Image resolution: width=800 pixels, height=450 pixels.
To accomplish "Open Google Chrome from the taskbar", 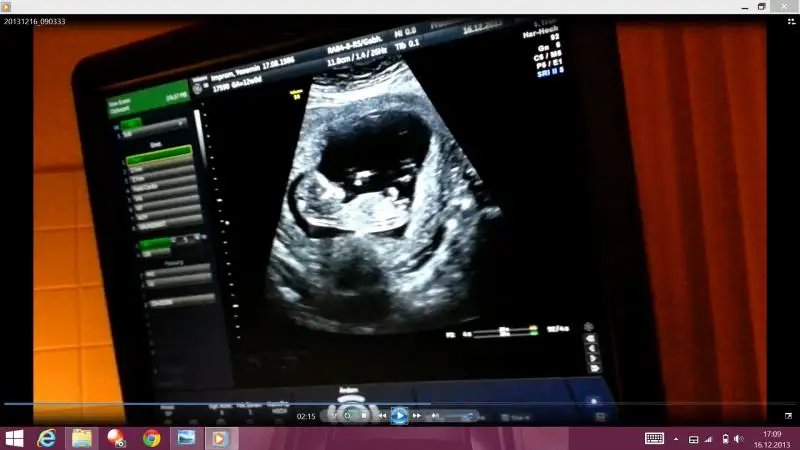I will click(151, 438).
